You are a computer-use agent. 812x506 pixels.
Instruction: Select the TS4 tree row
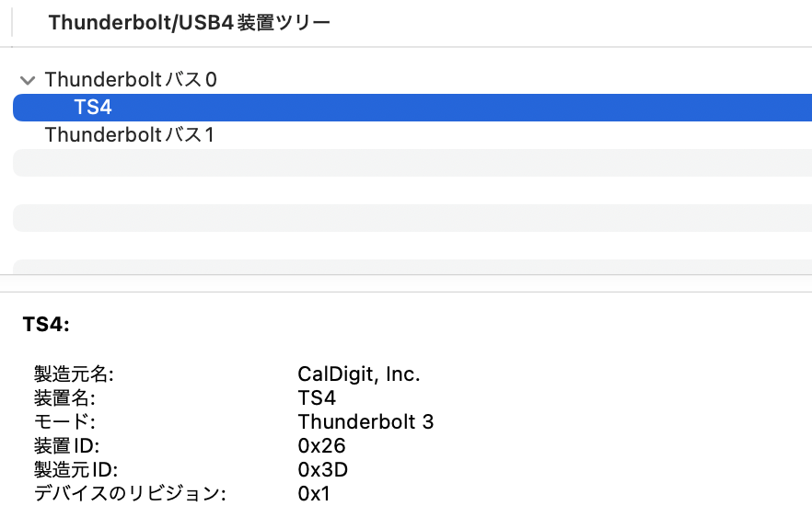tap(412, 108)
